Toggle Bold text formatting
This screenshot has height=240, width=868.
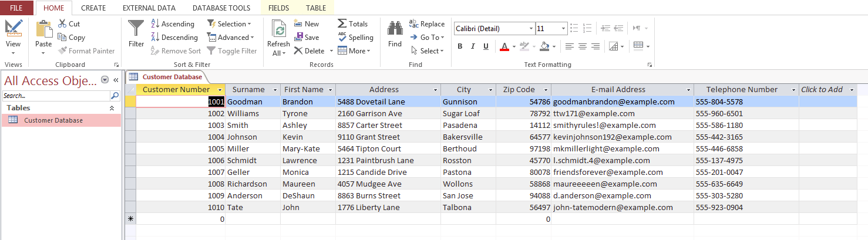pos(460,46)
